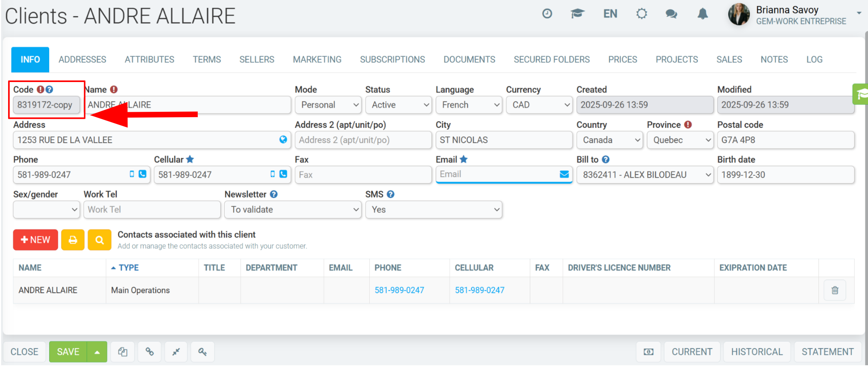Screen dimensions: 868x366
Task: Click the copy client icon in footer
Action: pyautogui.click(x=123, y=352)
